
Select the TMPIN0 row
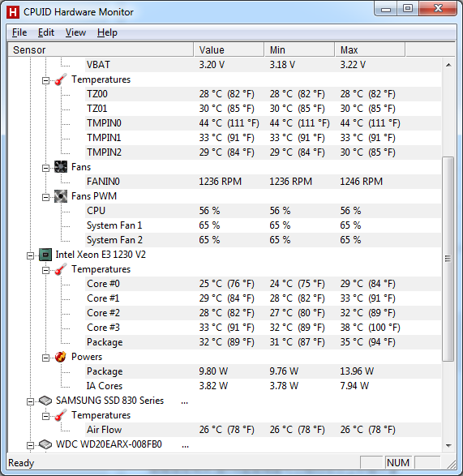pyautogui.click(x=263, y=123)
